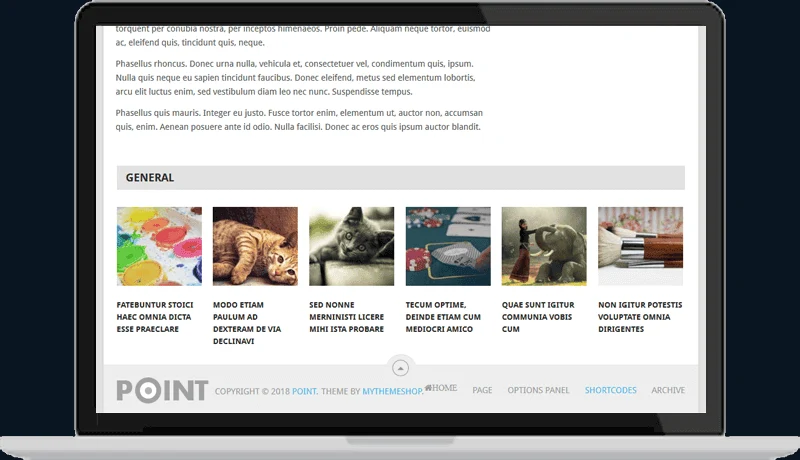
Task: Click the POINT footer logo
Action: pyautogui.click(x=162, y=391)
